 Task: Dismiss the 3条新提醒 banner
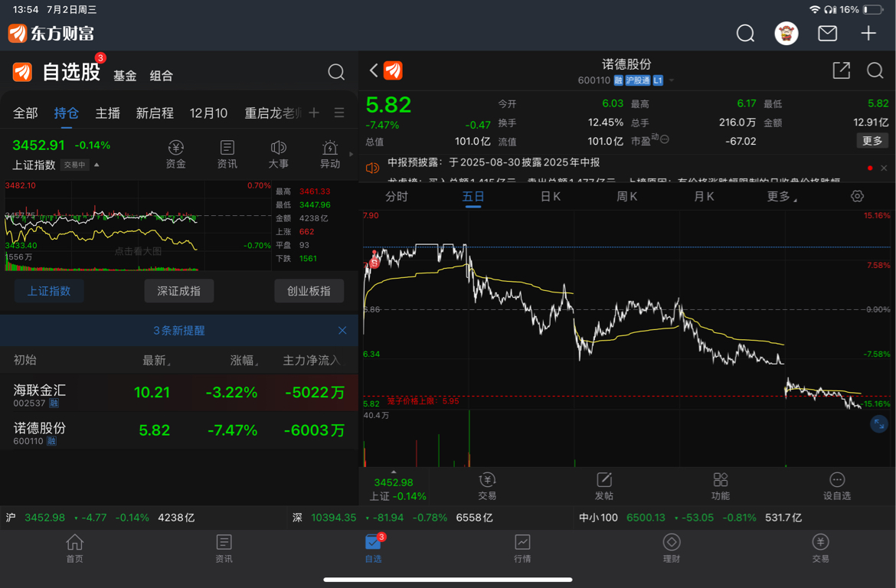pos(342,330)
